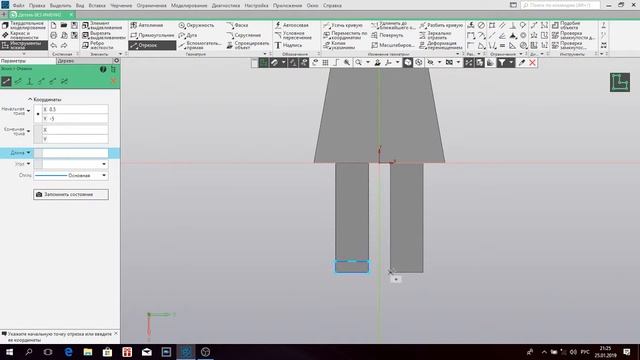
Task: Toggle the perspective cube display button
Action: tap(408, 62)
